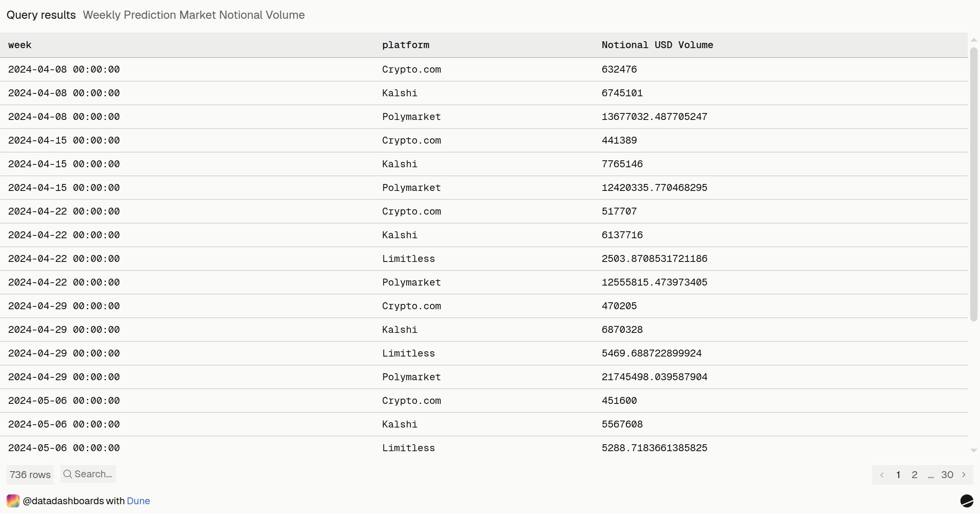Click Limitless in the 2024-04-22 row
980x514 pixels.
tap(408, 259)
